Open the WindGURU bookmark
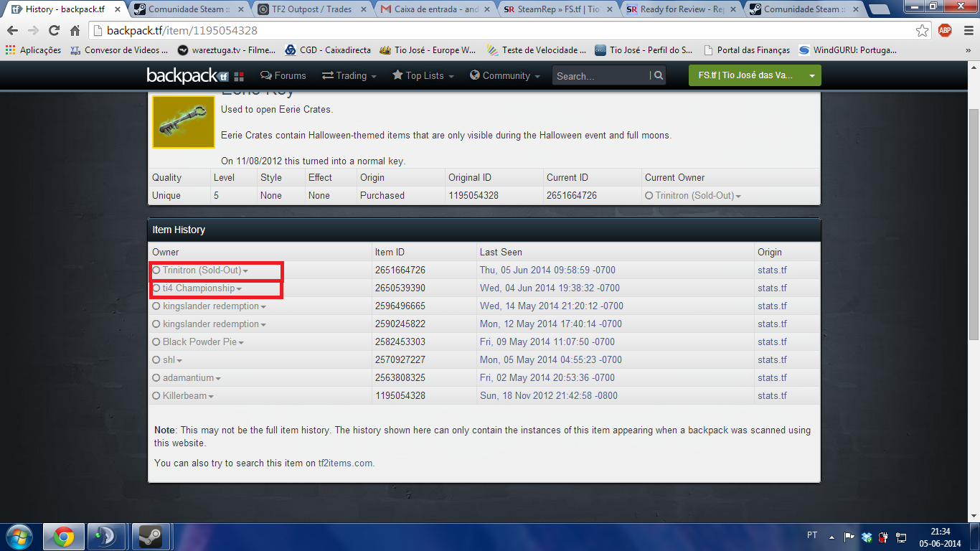 point(849,50)
